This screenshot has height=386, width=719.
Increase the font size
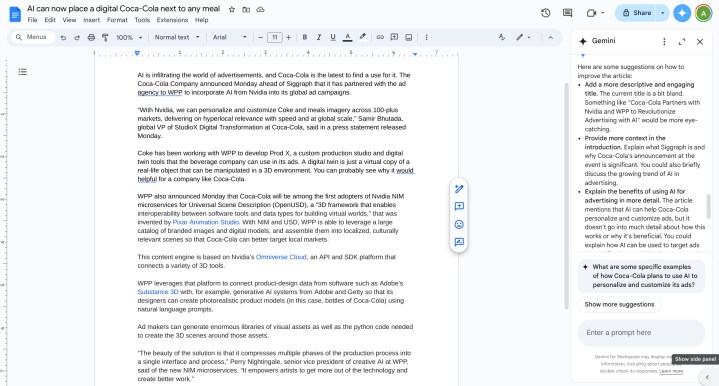[x=289, y=37]
